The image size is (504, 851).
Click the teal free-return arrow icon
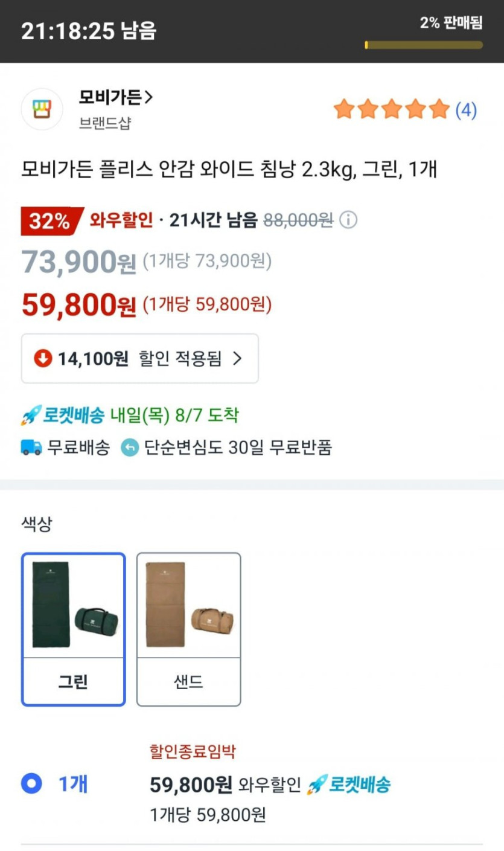(130, 448)
